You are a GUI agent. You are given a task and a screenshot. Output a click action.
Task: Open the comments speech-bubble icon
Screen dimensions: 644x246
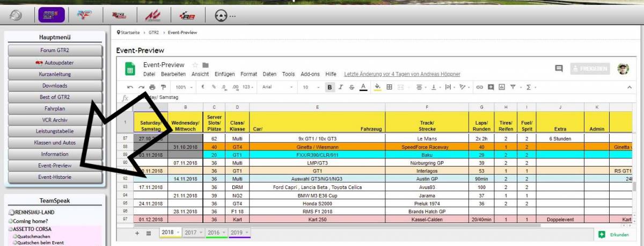[559, 69]
